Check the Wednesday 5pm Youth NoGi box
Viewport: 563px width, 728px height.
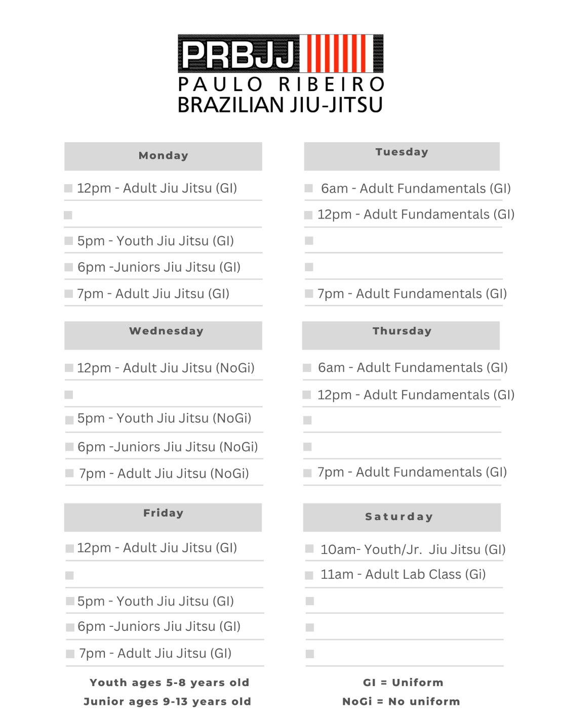pyautogui.click(x=69, y=420)
